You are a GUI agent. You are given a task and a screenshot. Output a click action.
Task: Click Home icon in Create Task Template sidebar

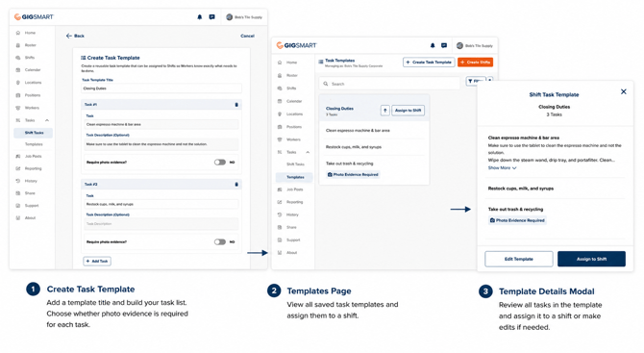17,33
